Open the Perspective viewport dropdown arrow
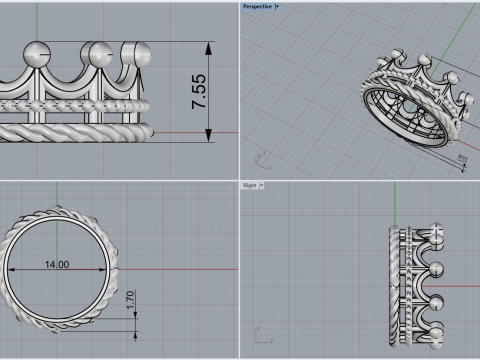This screenshot has height=360, width=480. tap(277, 6)
